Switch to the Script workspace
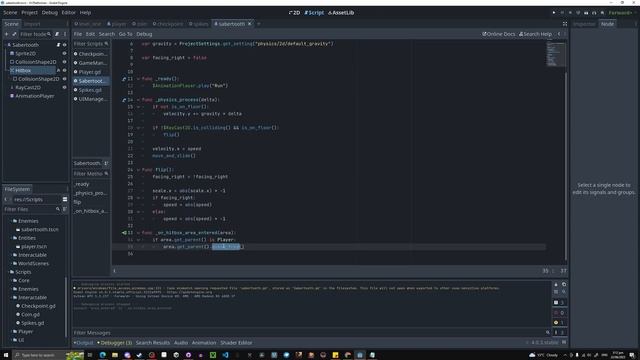This screenshot has width=640, height=360. [314, 13]
